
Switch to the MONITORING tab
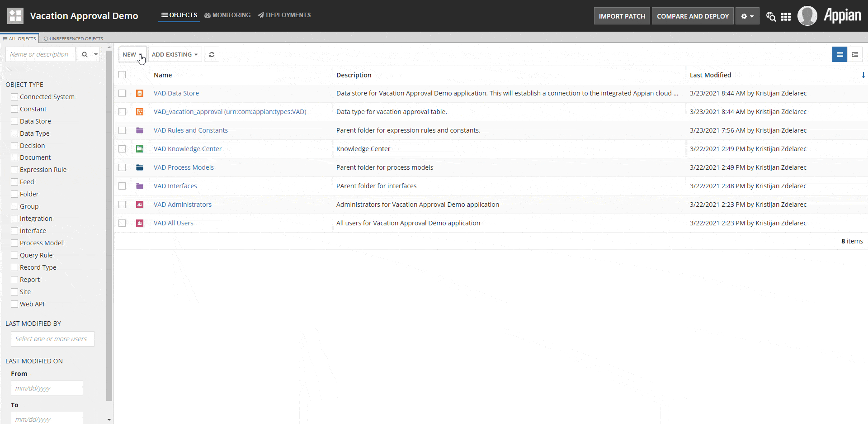point(227,15)
